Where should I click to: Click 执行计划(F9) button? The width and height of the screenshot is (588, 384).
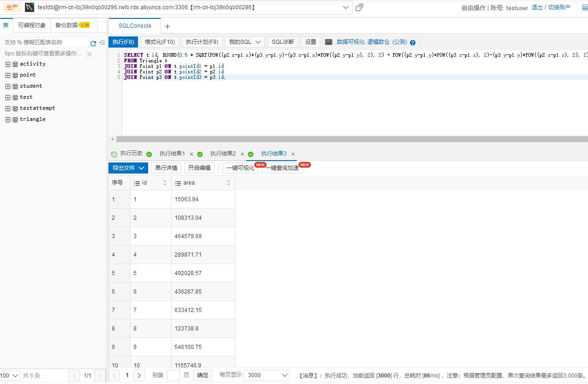click(202, 42)
